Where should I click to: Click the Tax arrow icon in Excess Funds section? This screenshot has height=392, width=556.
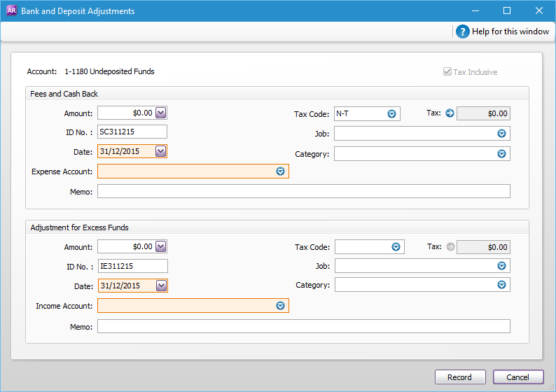[450, 246]
